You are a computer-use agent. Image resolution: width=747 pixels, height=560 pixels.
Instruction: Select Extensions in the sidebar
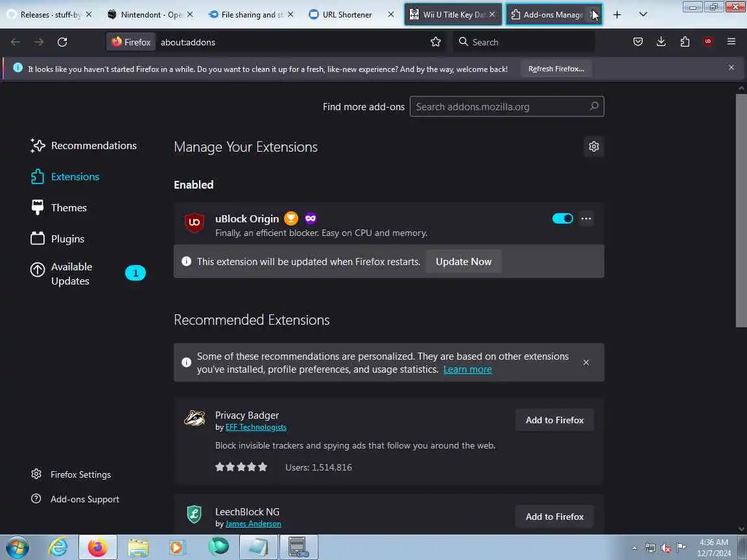(65, 177)
